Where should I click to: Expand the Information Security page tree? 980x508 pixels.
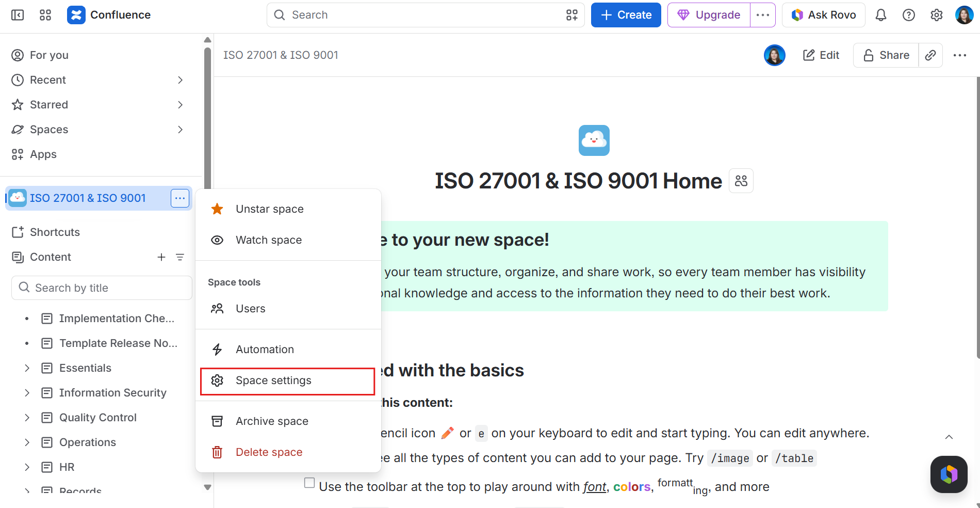tap(27, 393)
